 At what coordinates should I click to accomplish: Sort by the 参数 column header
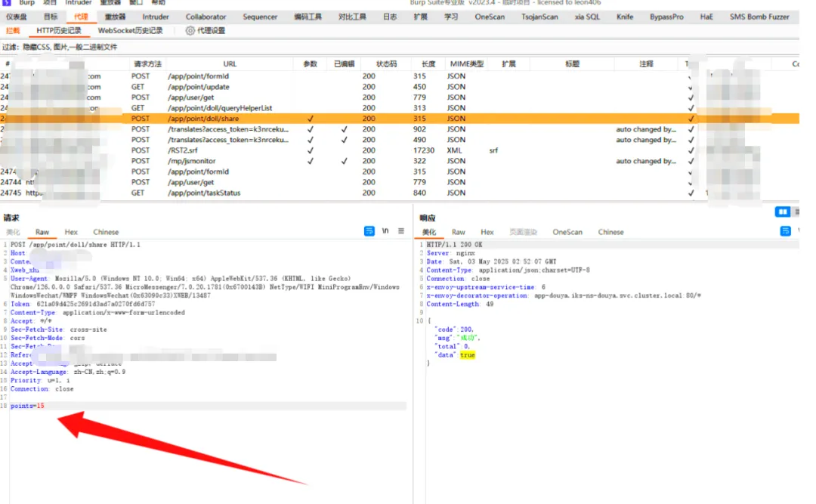(x=311, y=64)
